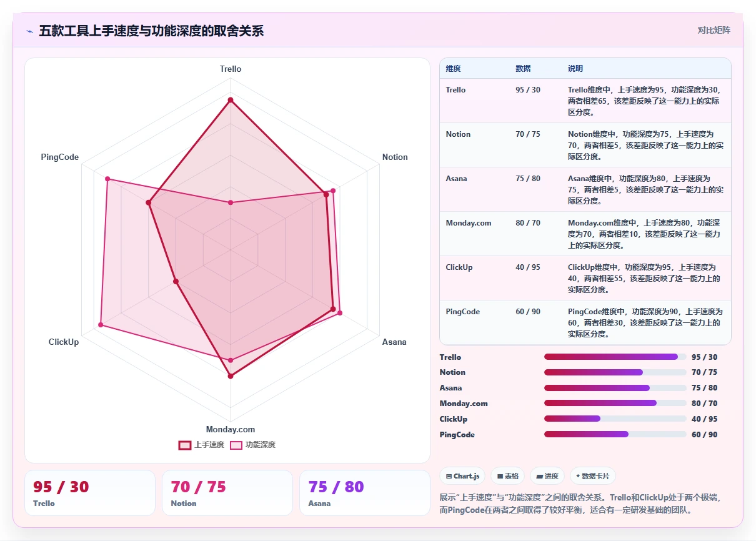Click the Trello axis label on the radar
This screenshot has width=756, height=541.
click(x=231, y=69)
